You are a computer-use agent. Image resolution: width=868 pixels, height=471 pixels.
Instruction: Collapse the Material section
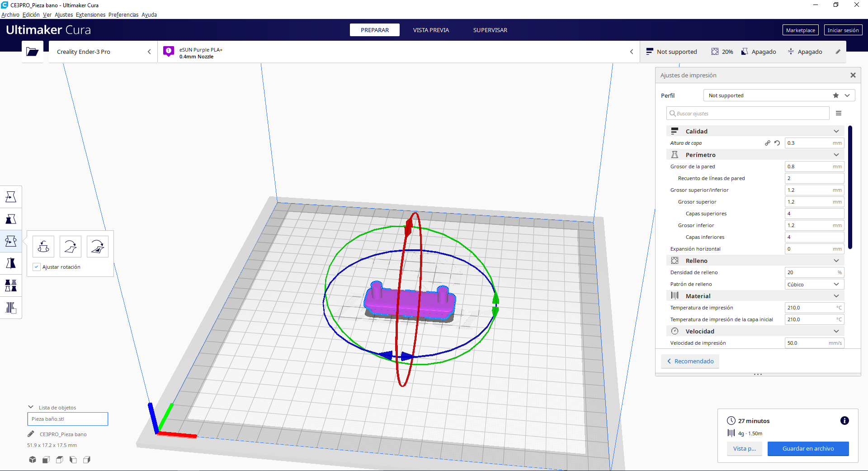click(x=836, y=296)
